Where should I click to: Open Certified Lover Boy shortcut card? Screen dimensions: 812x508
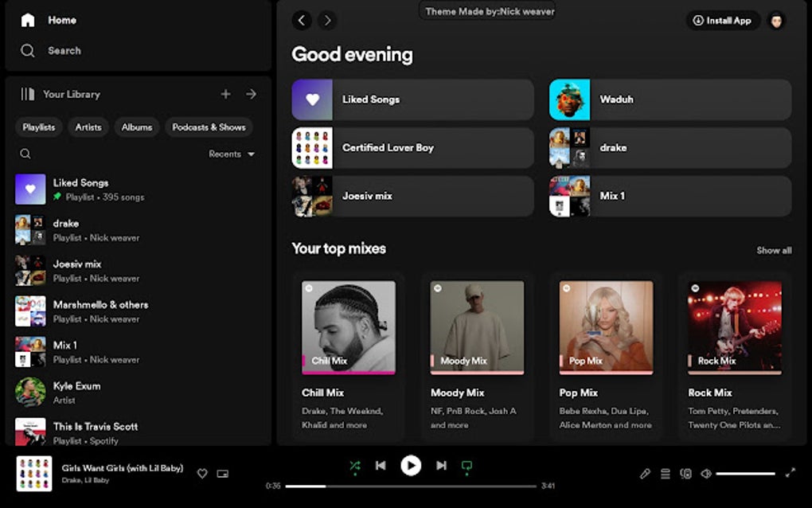point(412,147)
